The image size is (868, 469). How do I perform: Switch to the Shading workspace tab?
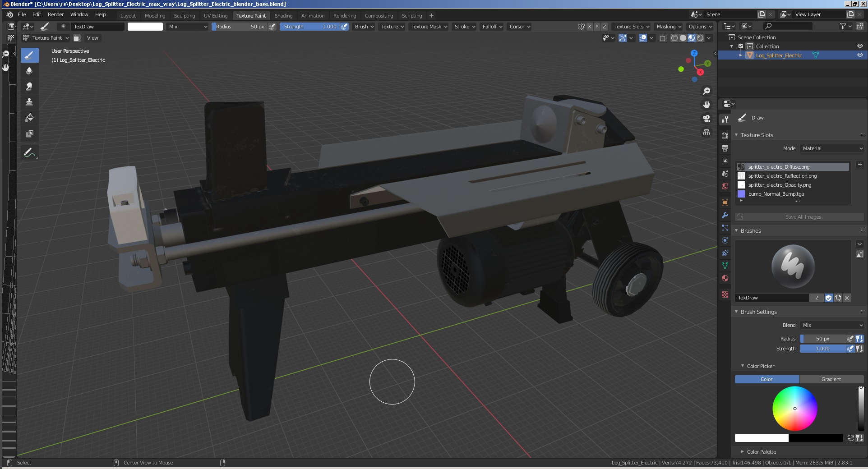pos(283,16)
